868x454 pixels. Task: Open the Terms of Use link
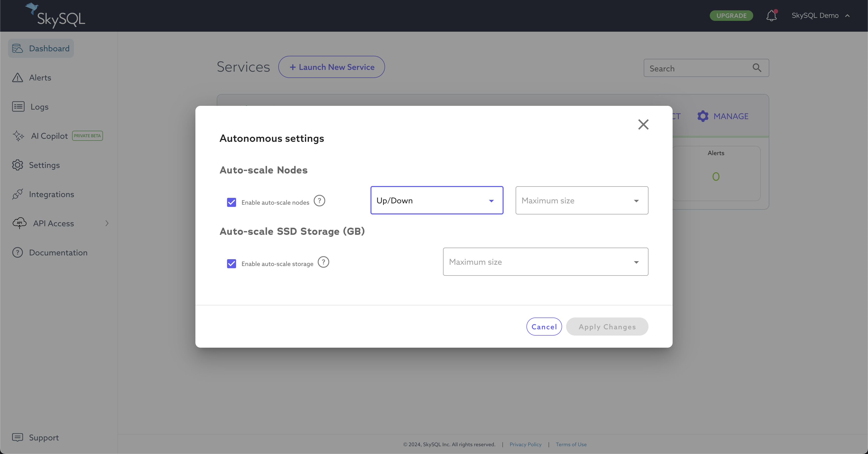(x=570, y=444)
